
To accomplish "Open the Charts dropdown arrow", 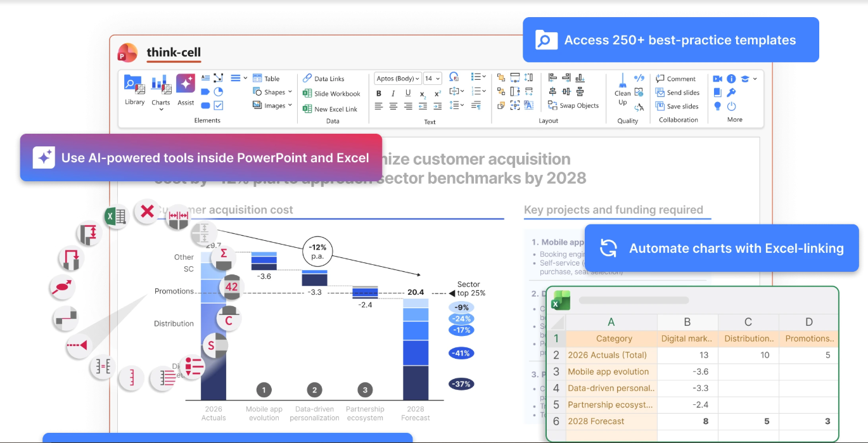I will click(161, 110).
